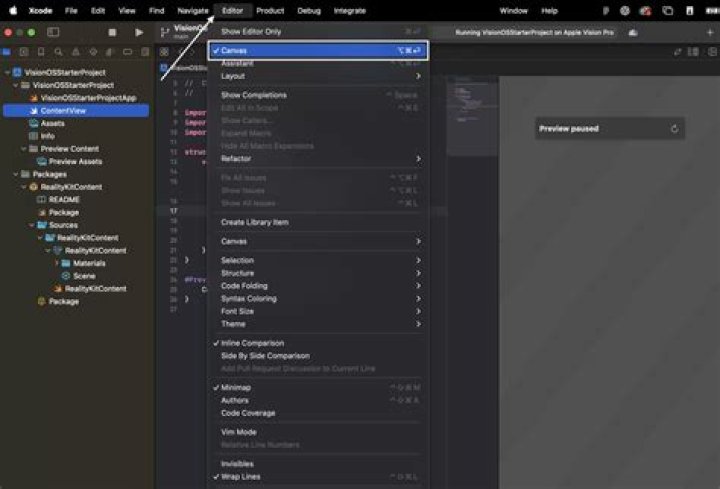The width and height of the screenshot is (720, 489).
Task: Switch to the Source Control navigator icon
Action: point(24,52)
